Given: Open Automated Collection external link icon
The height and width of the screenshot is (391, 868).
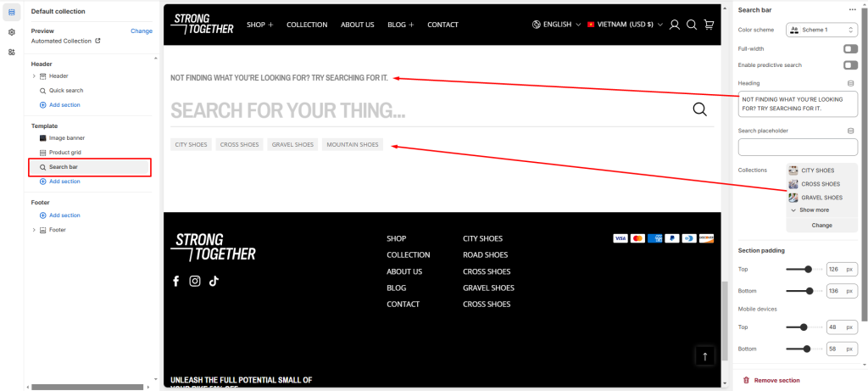Looking at the screenshot, I should pos(98,41).
